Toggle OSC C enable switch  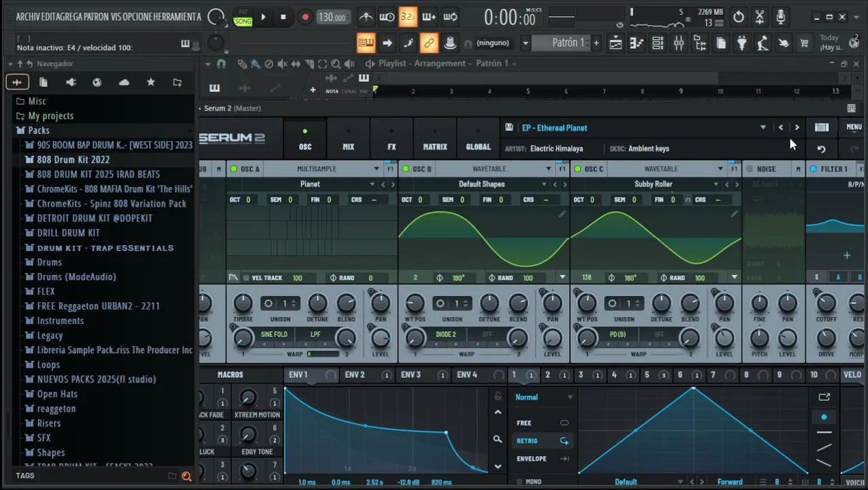578,169
